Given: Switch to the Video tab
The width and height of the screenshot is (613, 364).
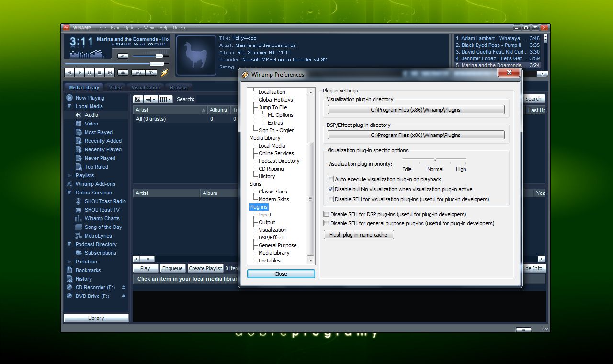Looking at the screenshot, I should pos(115,87).
